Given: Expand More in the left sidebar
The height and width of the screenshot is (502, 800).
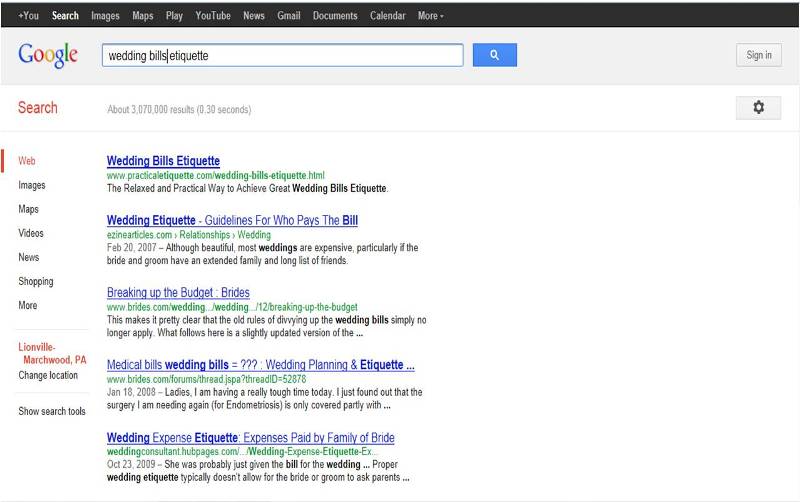Looking at the screenshot, I should (x=28, y=306).
